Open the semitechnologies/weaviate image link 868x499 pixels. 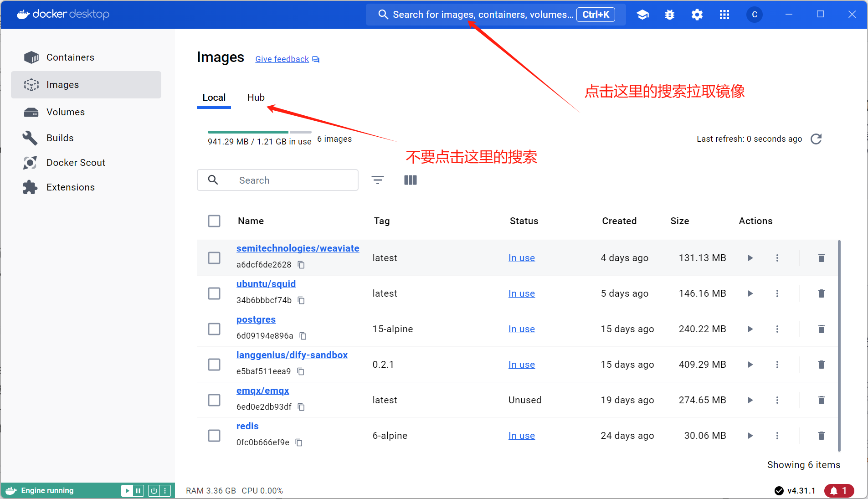(298, 248)
